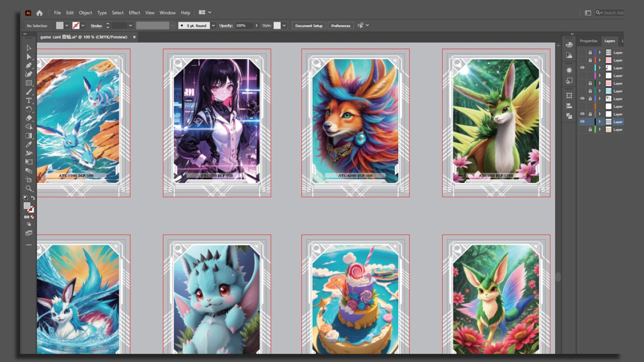Image resolution: width=644 pixels, height=362 pixels.
Task: Select the Rectangle tool
Action: pos(29,83)
